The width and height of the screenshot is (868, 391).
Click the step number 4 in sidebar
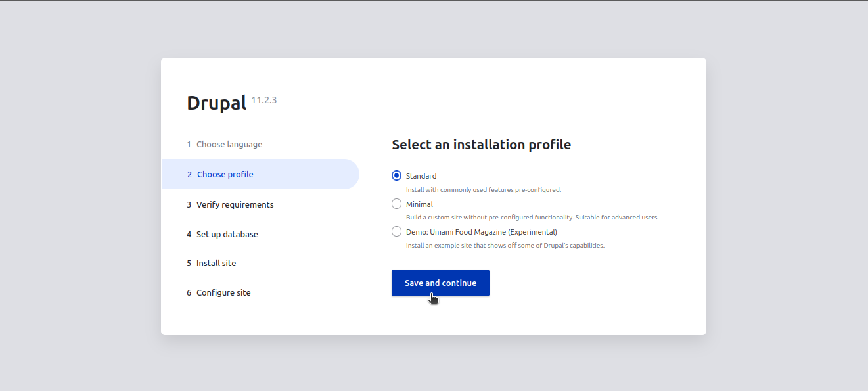[x=189, y=234]
